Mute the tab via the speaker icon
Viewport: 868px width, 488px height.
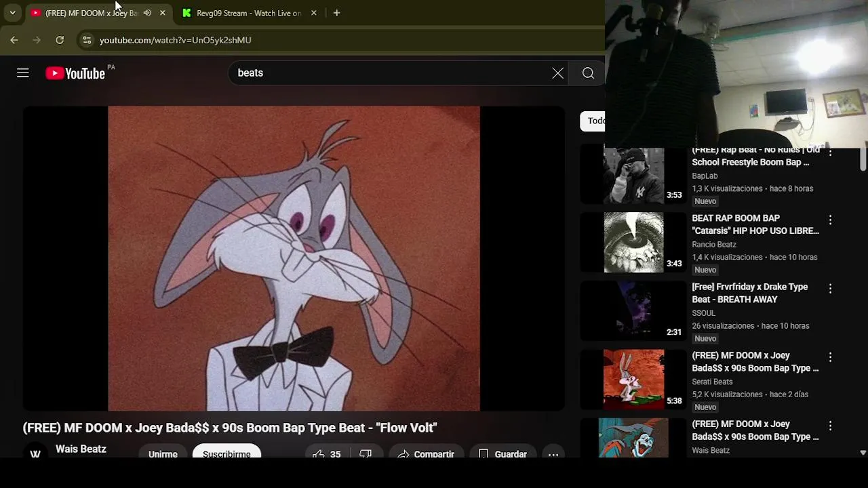point(147,13)
